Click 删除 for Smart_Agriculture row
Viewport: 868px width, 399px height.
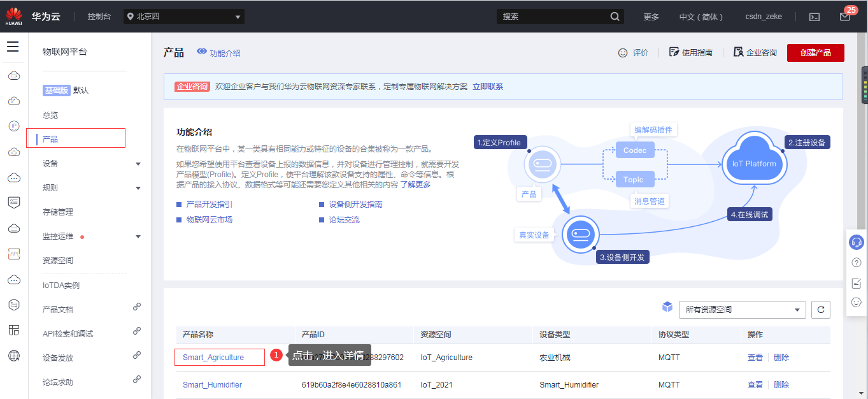pyautogui.click(x=781, y=358)
